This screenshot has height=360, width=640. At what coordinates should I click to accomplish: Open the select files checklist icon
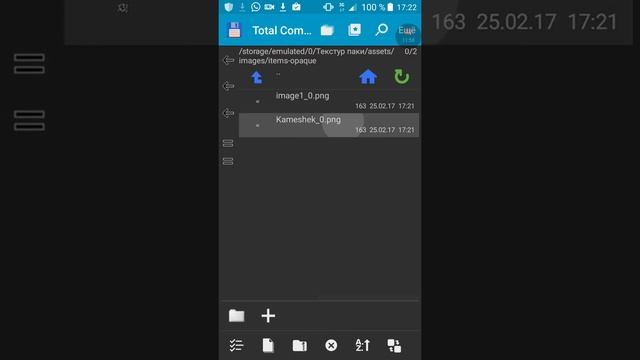pyautogui.click(x=236, y=345)
